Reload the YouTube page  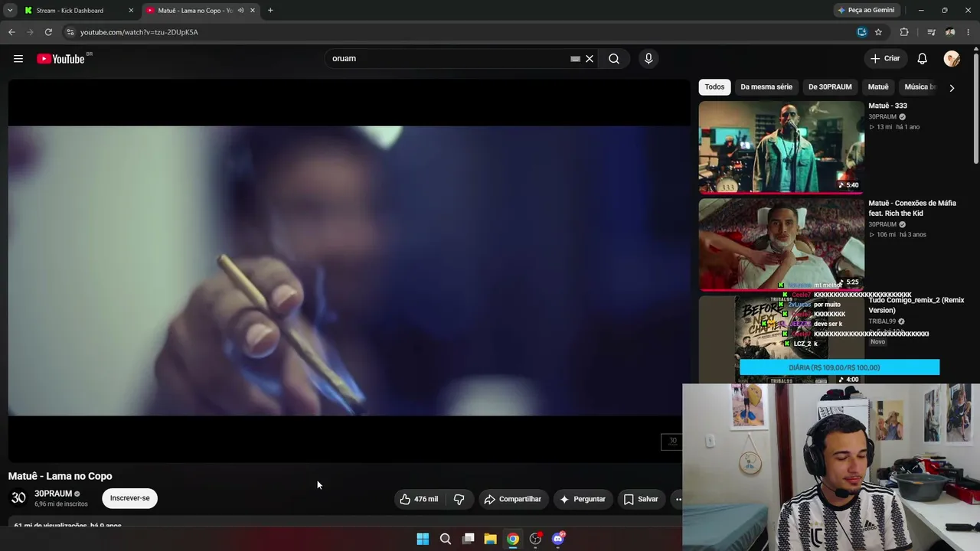coord(48,32)
